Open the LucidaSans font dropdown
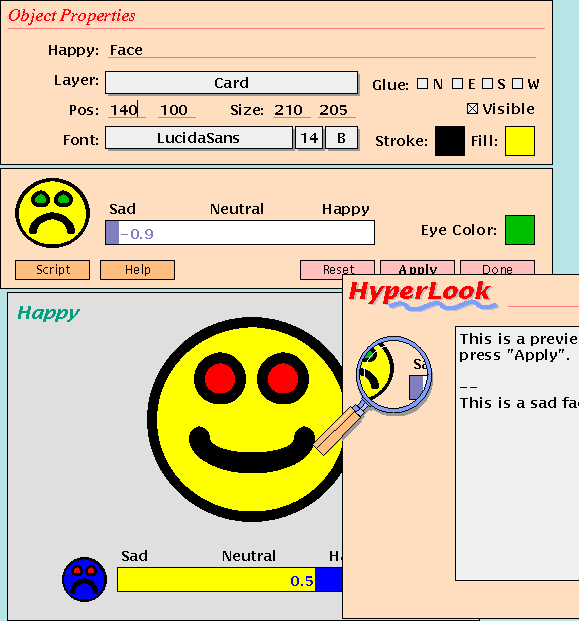 [x=199, y=138]
